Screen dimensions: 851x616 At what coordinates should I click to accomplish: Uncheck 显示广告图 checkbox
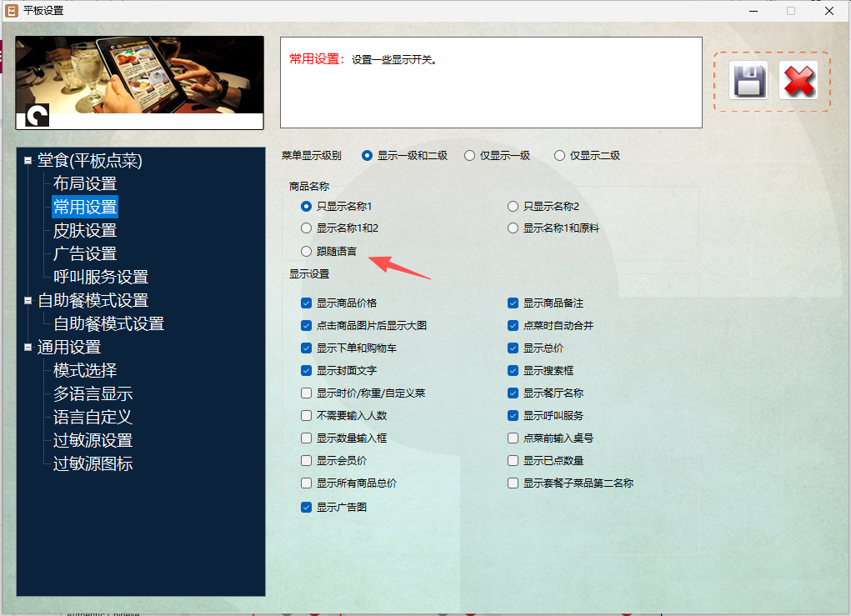[306, 508]
